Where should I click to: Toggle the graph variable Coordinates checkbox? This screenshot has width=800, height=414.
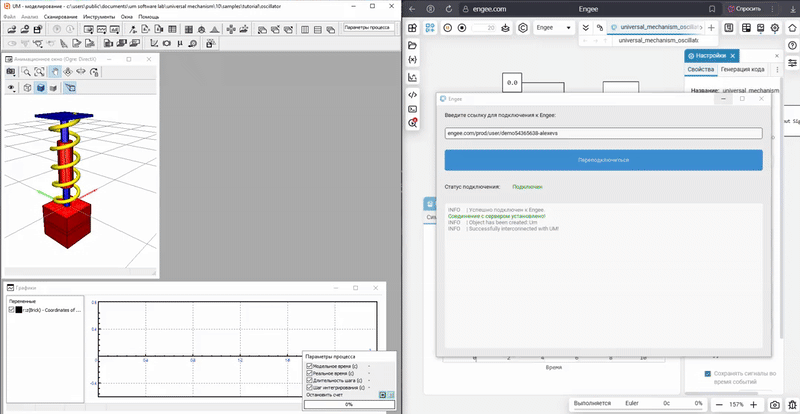[12, 310]
